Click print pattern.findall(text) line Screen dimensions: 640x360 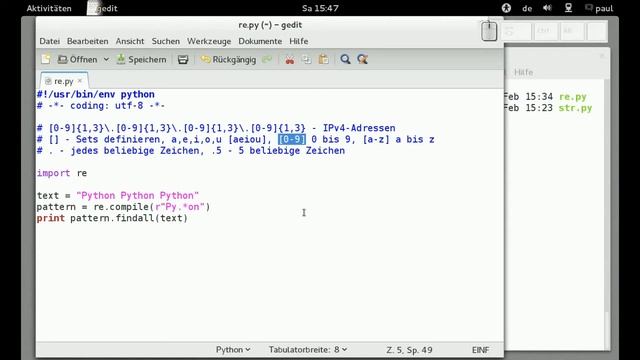click(x=112, y=218)
